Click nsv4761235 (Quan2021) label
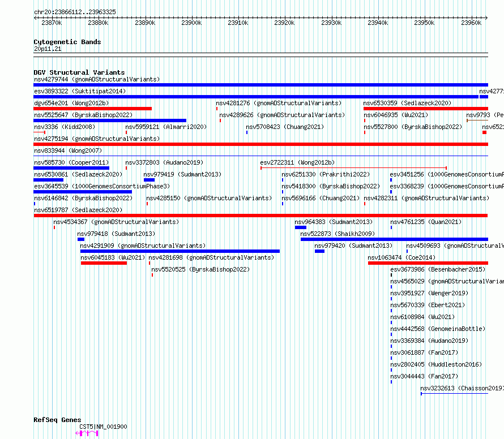The width and height of the screenshot is (504, 439). [x=426, y=222]
